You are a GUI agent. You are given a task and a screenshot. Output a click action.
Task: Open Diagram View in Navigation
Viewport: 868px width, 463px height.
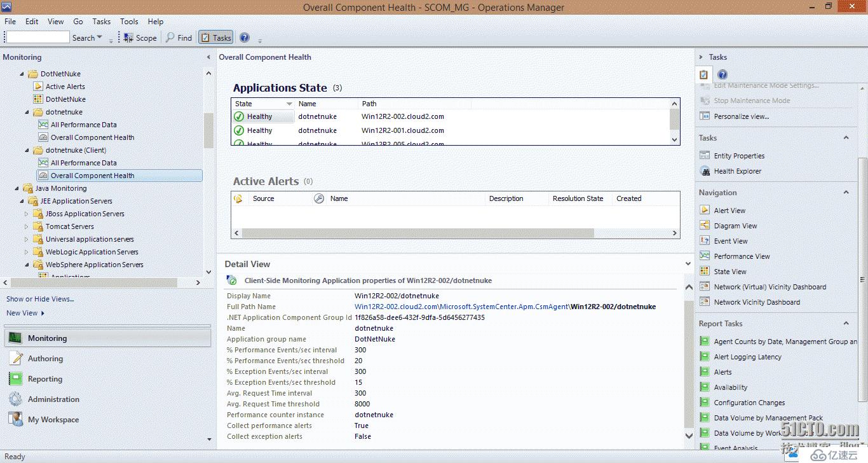click(x=735, y=226)
